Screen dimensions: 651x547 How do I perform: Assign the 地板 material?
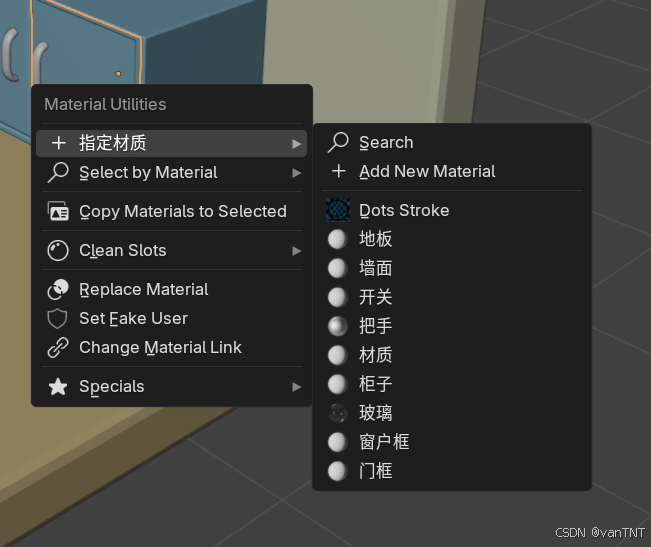pyautogui.click(x=452, y=239)
